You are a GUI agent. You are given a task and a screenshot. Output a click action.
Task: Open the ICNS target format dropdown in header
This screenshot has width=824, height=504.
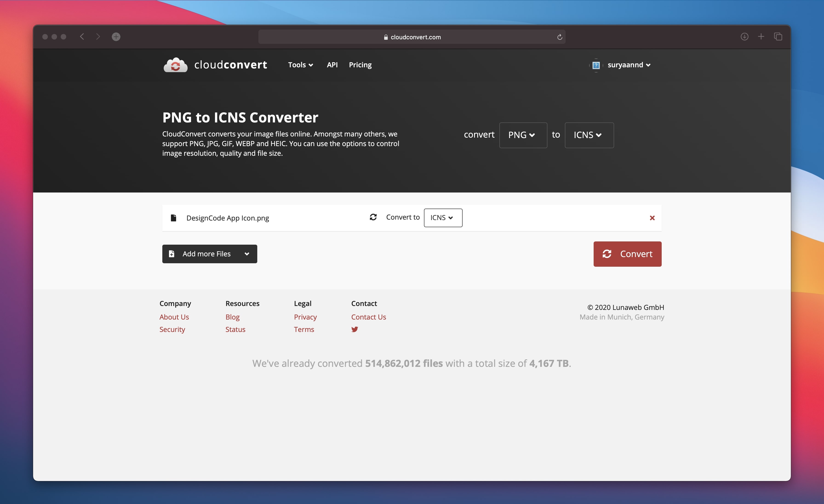[589, 135]
